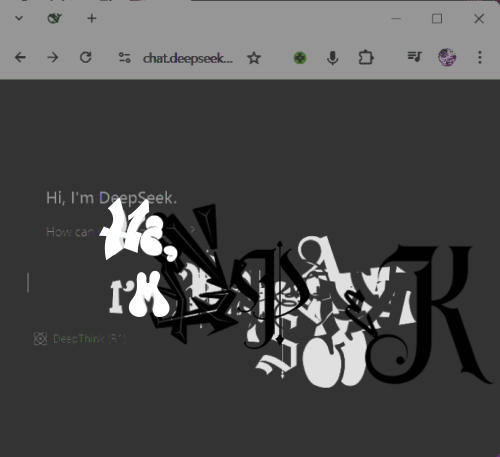Click the "Hi, I'm DeepSeek." heading
This screenshot has height=457, width=500.
click(x=111, y=198)
